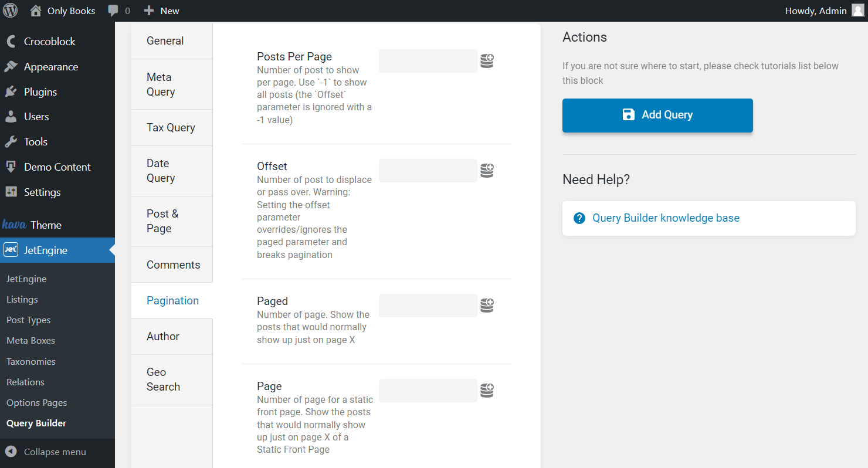The height and width of the screenshot is (468, 868).
Task: Click the plus New icon
Action: point(149,11)
